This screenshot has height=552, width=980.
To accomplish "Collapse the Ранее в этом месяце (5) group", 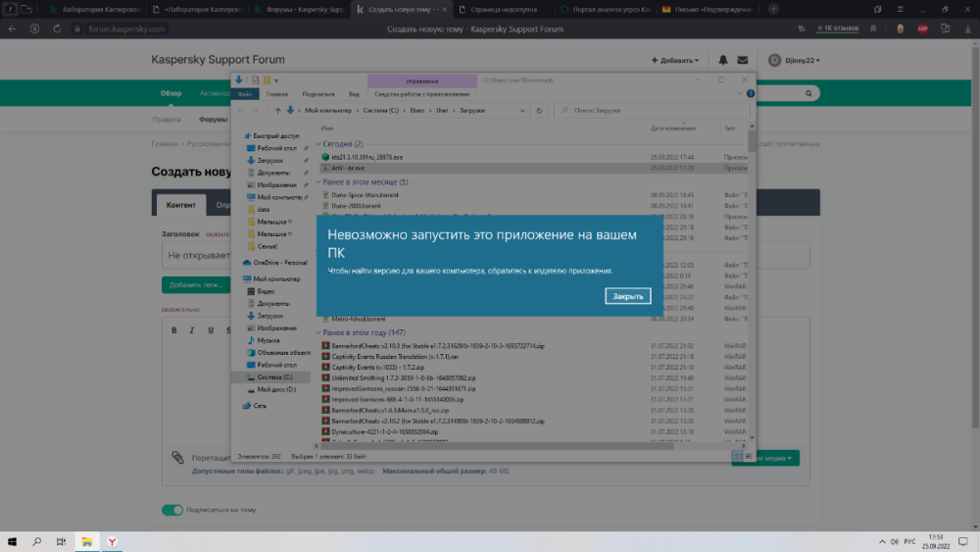I will point(318,182).
